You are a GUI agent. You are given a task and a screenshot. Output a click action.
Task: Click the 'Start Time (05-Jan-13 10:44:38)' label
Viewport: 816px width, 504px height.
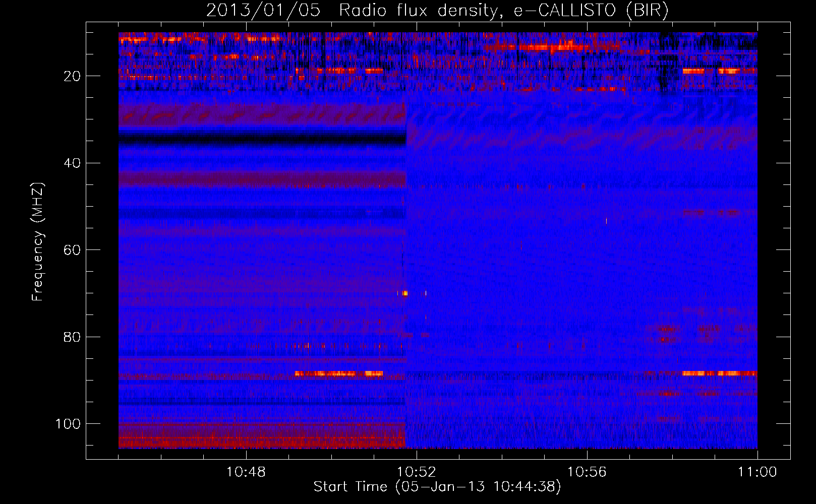[x=437, y=487]
